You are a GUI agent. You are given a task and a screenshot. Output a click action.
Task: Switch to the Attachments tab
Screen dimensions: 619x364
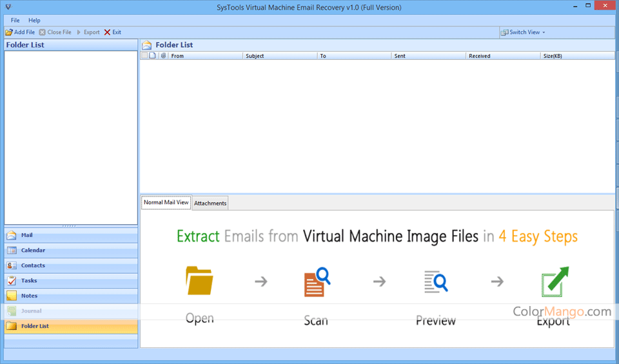(210, 204)
